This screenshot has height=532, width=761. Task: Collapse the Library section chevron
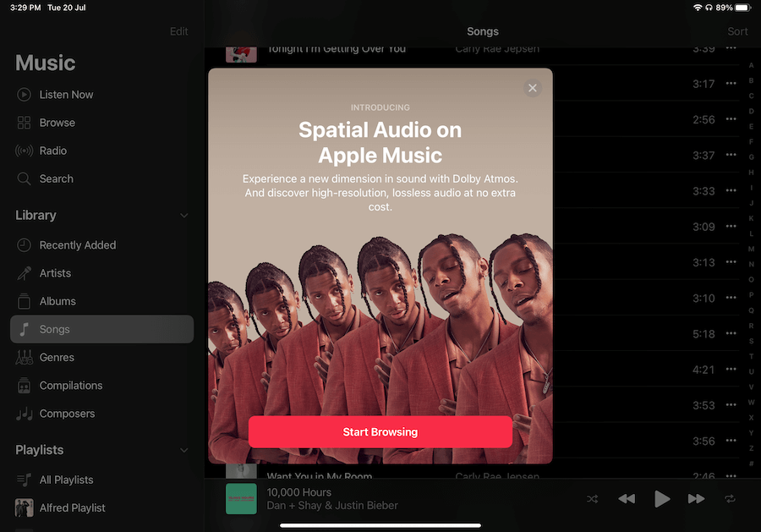(183, 216)
